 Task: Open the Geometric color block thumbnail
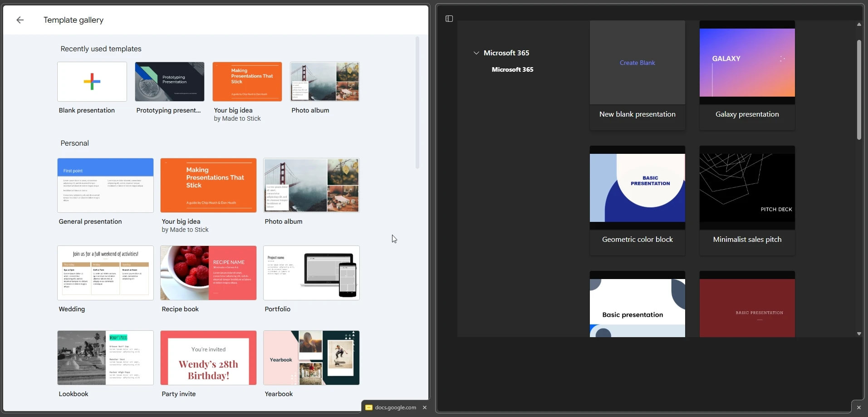[637, 188]
